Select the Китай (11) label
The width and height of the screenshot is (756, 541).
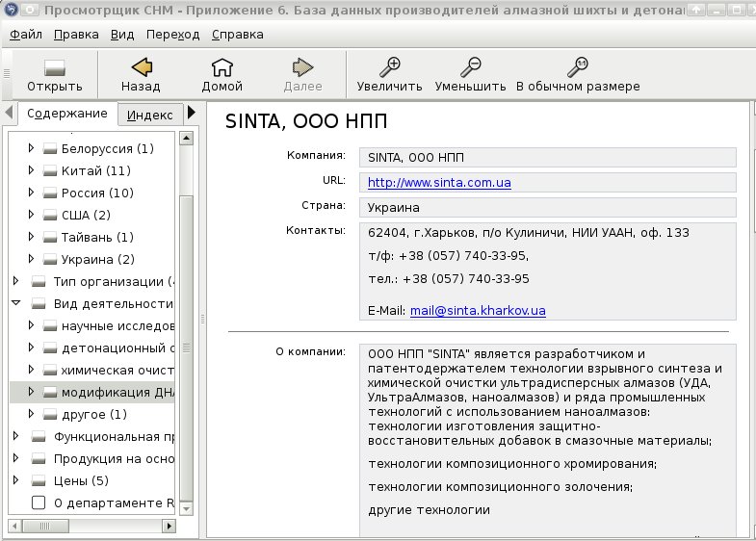[96, 171]
